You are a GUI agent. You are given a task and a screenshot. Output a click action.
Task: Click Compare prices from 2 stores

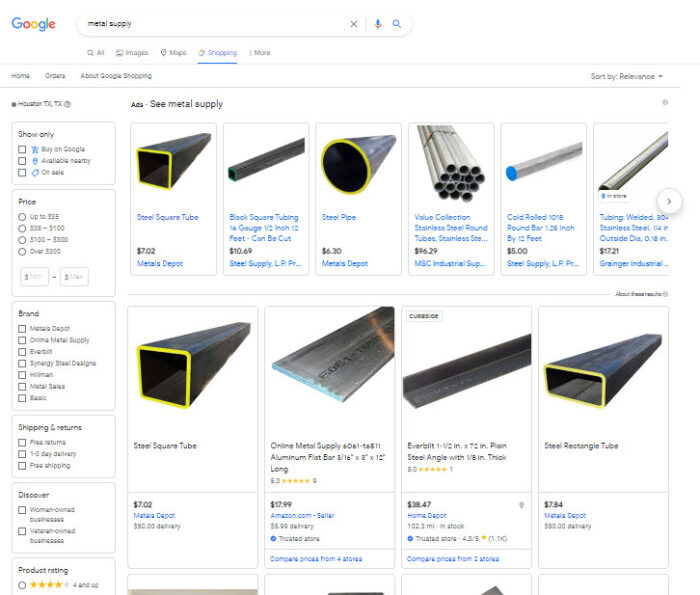tap(453, 559)
